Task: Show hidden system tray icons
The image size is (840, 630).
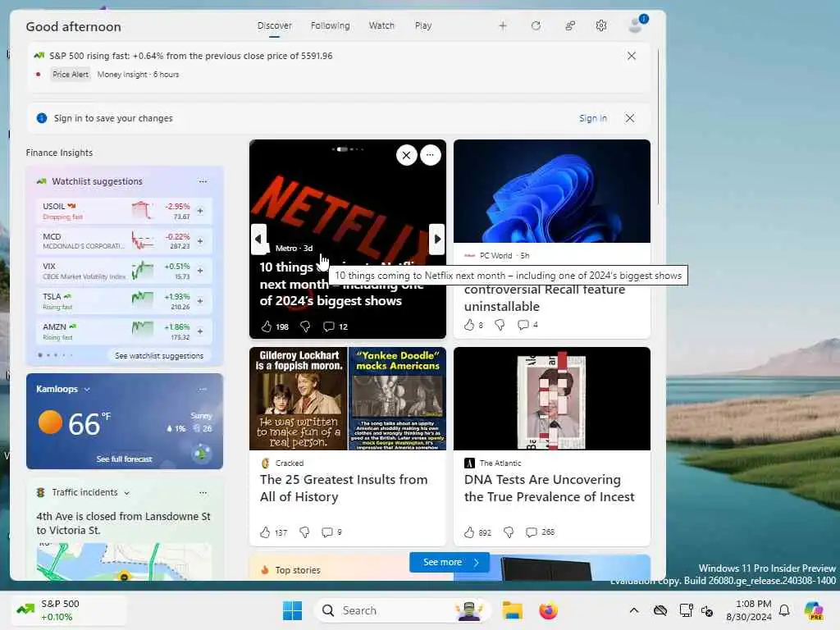Action: (x=634, y=610)
